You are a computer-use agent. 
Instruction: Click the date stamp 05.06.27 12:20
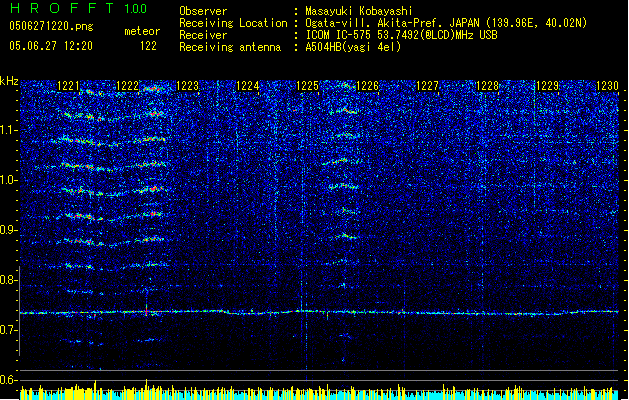pos(51,46)
